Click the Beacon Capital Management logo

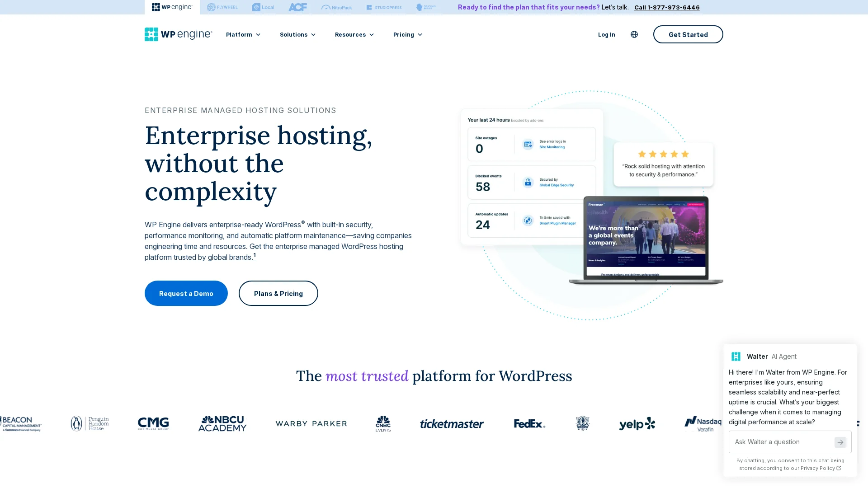(x=21, y=424)
